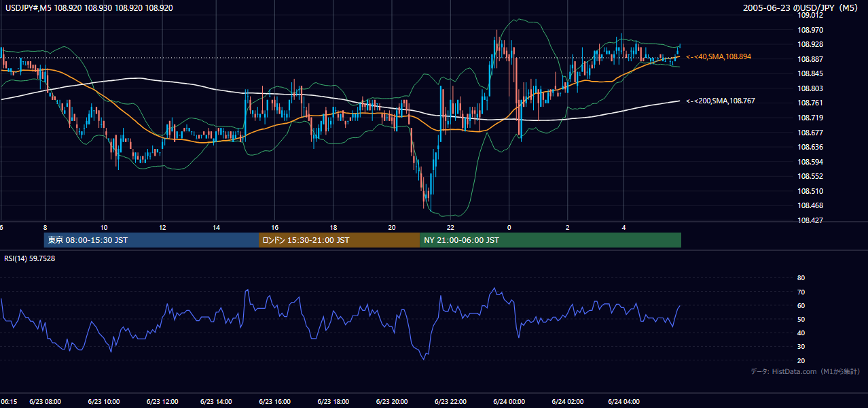Click price axis value 108.594
Viewport: 868px width, 408px height.
pos(810,162)
